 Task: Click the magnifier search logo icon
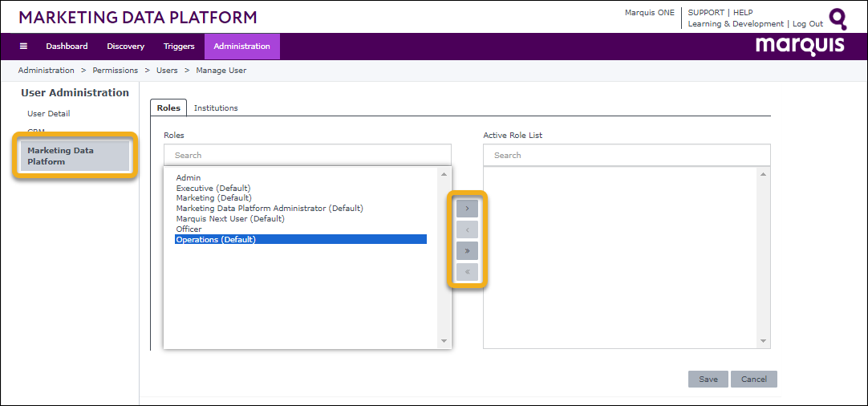838,18
